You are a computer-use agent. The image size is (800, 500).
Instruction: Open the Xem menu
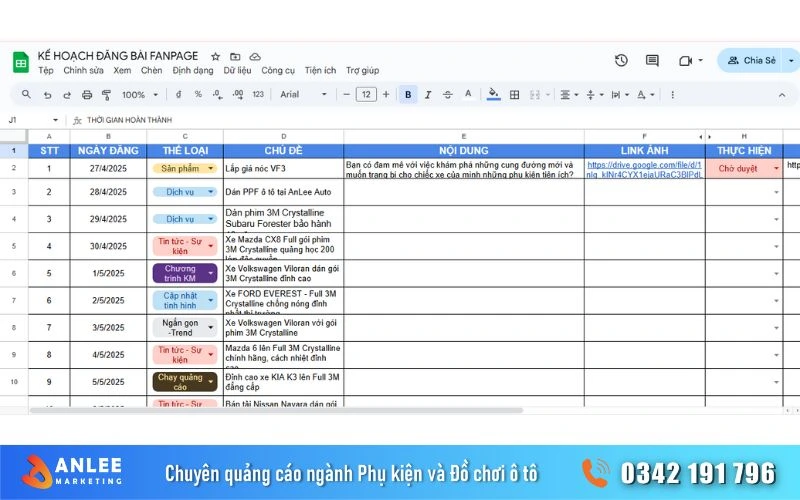(122, 70)
